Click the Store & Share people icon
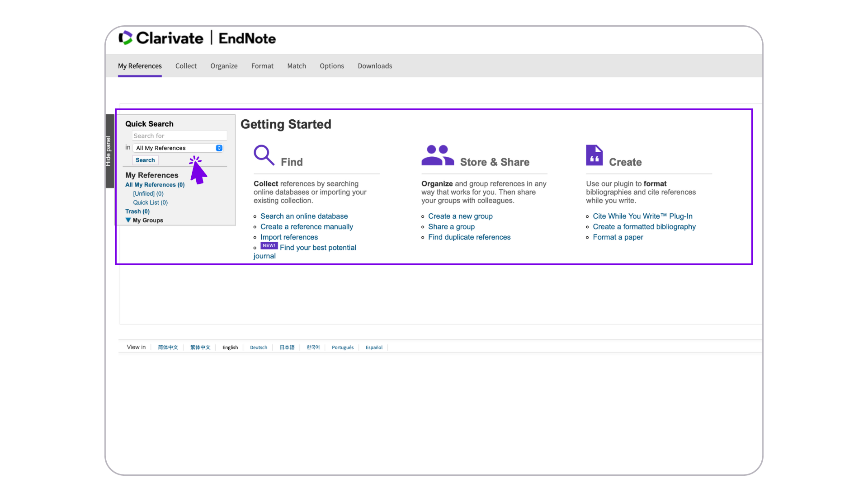Viewport: 868px width, 488px height. [x=438, y=155]
